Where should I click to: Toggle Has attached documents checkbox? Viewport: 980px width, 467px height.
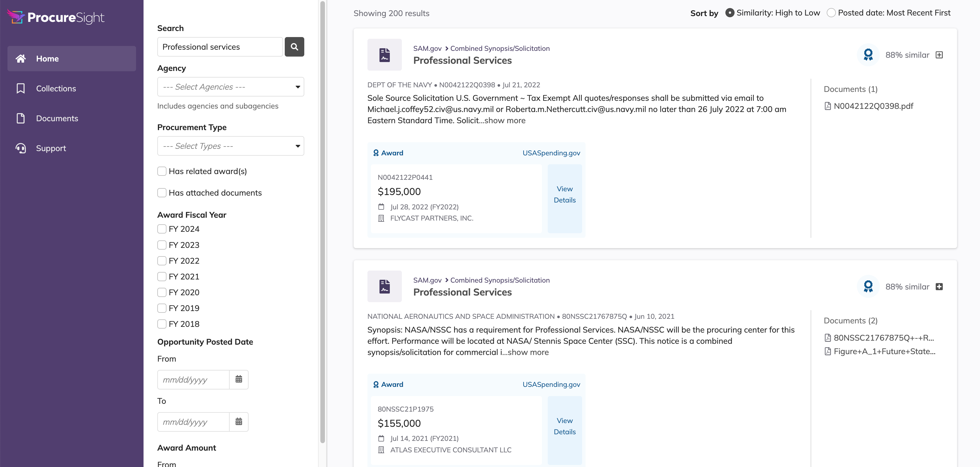162,193
